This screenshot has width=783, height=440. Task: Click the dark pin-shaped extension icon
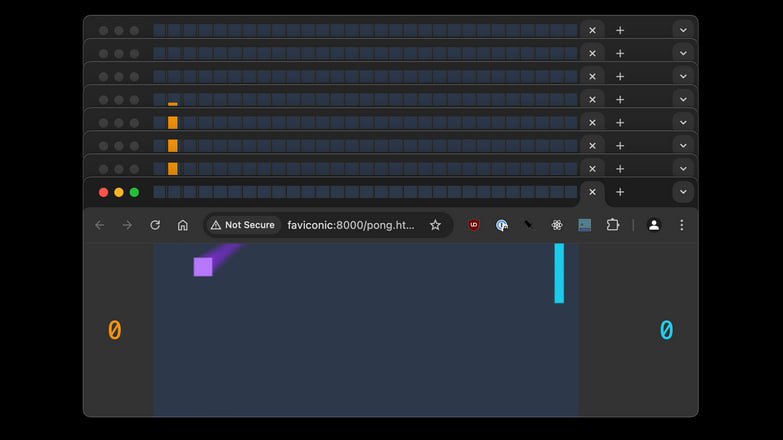[528, 225]
